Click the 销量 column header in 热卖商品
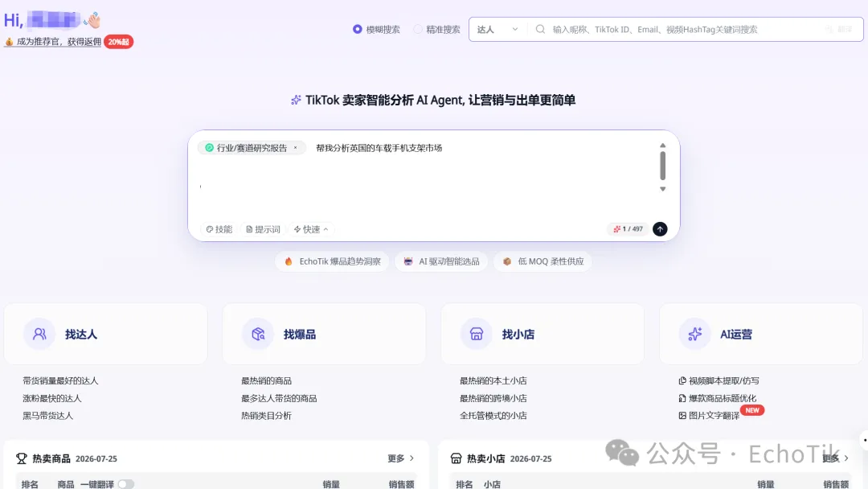The width and height of the screenshot is (868, 489). coord(331,484)
